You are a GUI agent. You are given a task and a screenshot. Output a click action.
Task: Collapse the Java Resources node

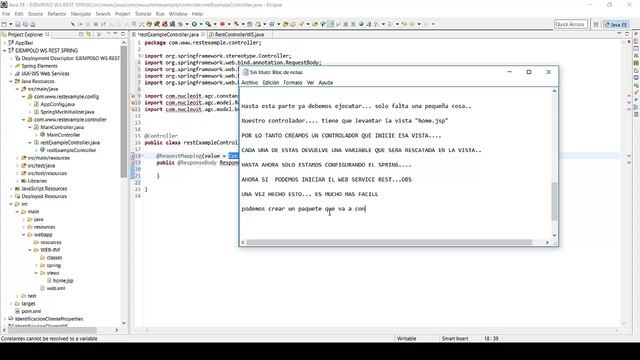coord(11,81)
